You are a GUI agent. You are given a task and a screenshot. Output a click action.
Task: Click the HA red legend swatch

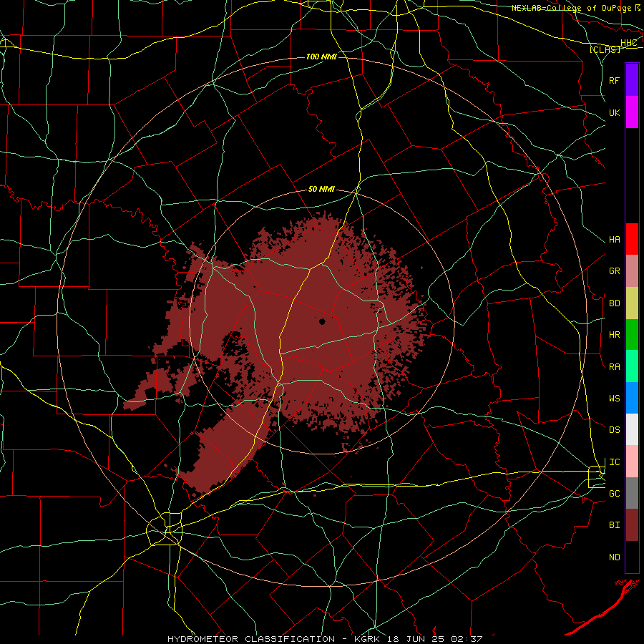click(x=632, y=239)
